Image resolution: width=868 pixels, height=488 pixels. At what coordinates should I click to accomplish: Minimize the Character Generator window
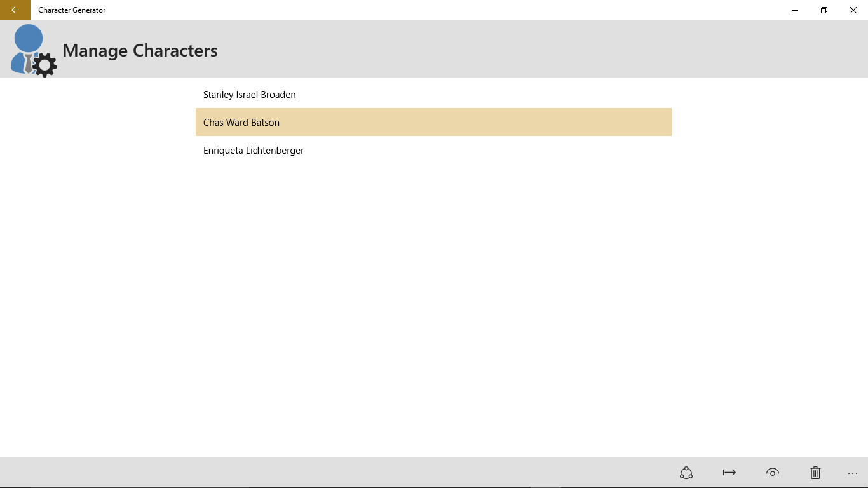point(794,10)
